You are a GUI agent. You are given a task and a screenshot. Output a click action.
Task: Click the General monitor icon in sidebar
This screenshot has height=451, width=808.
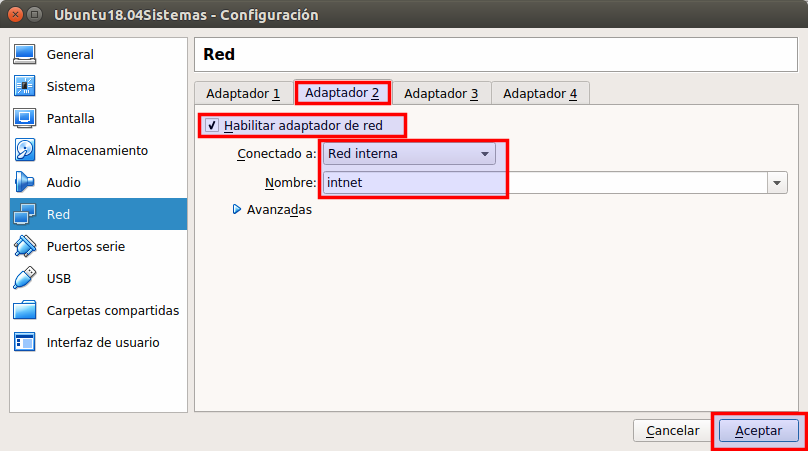(x=25, y=54)
